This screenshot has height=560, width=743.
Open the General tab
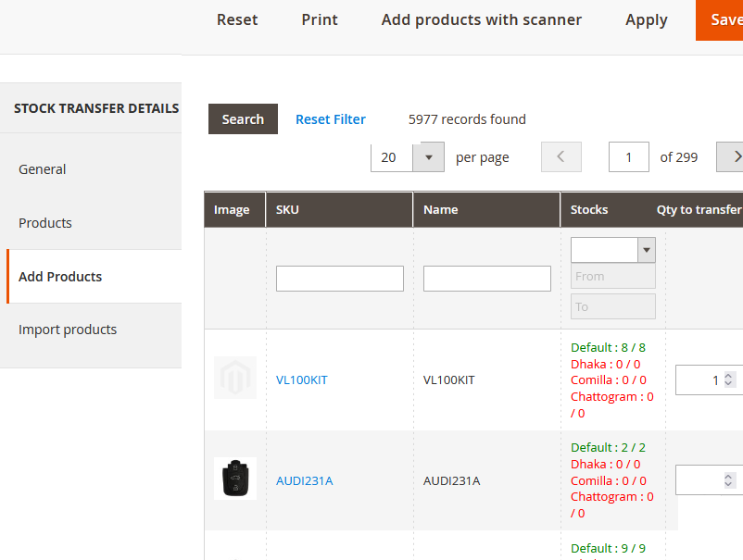tap(43, 169)
